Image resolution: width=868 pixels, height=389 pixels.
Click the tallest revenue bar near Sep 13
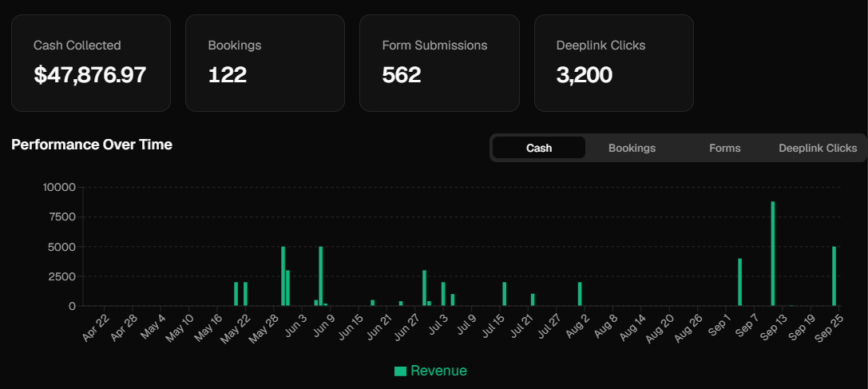773,253
